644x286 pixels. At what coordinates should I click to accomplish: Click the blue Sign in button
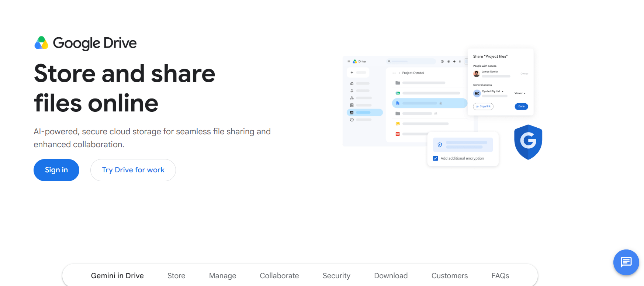(56, 170)
